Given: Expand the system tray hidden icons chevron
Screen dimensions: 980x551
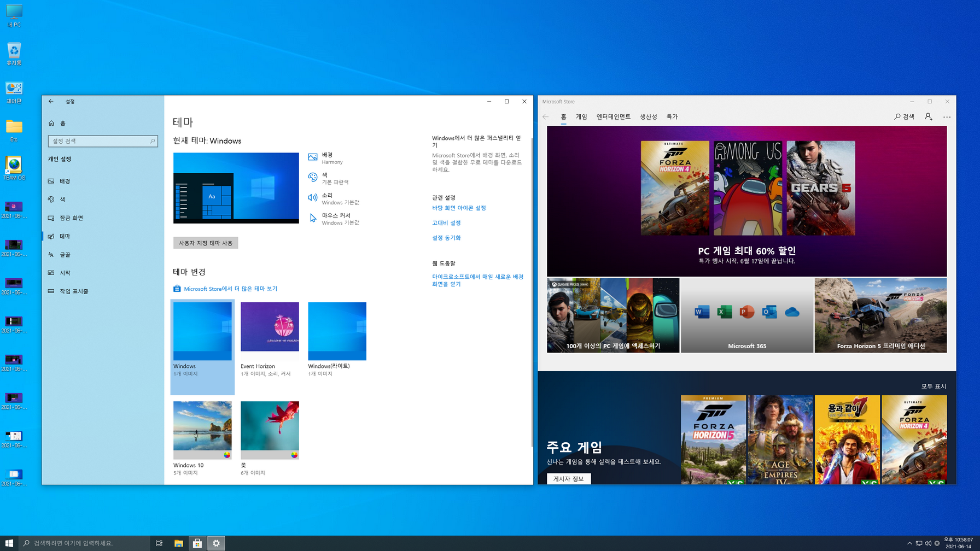Looking at the screenshot, I should pos(909,543).
